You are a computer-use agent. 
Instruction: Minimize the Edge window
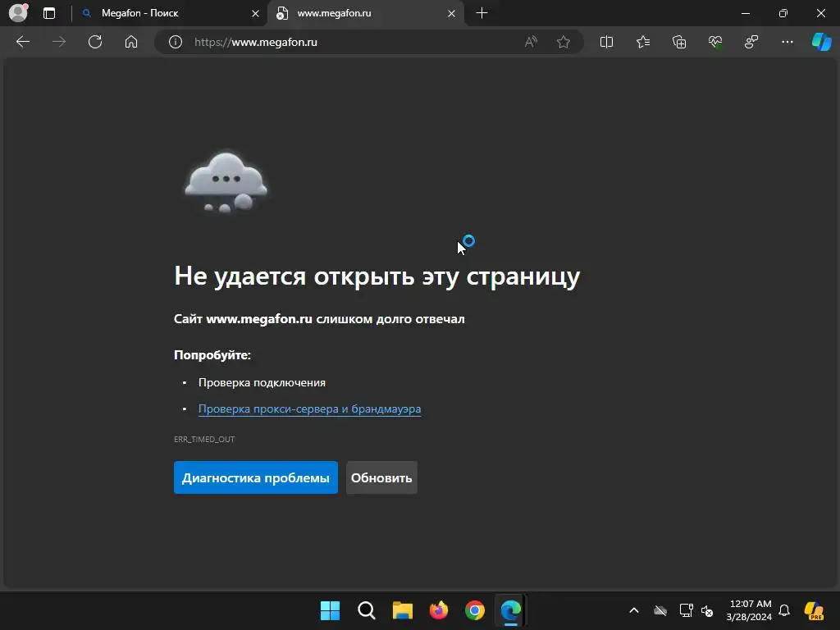point(745,13)
